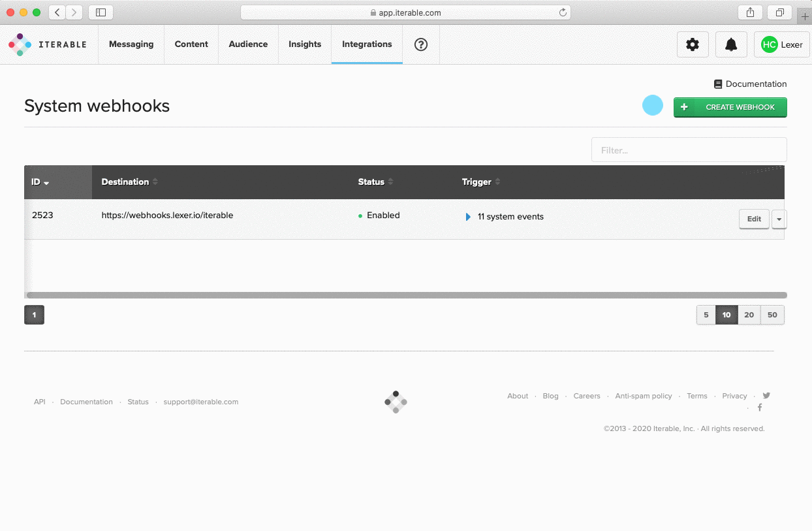Toggle the Safari sidebar button
The width and height of the screenshot is (812, 531).
pos(101,12)
